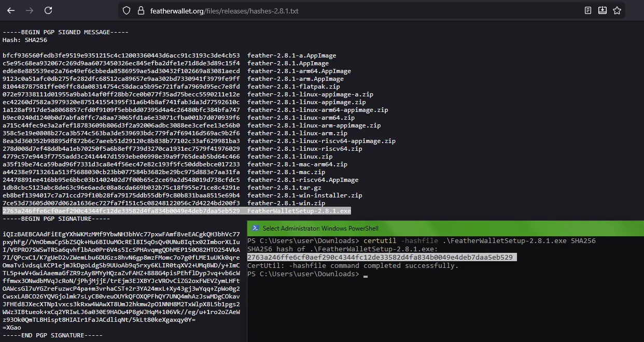
Task: Toggle reader view icon
Action: [587, 10]
